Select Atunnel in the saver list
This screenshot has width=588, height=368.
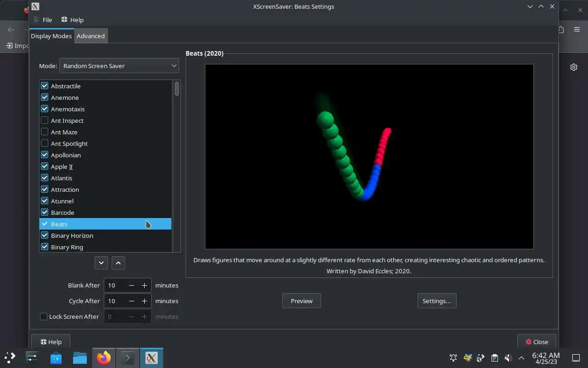[105, 201]
